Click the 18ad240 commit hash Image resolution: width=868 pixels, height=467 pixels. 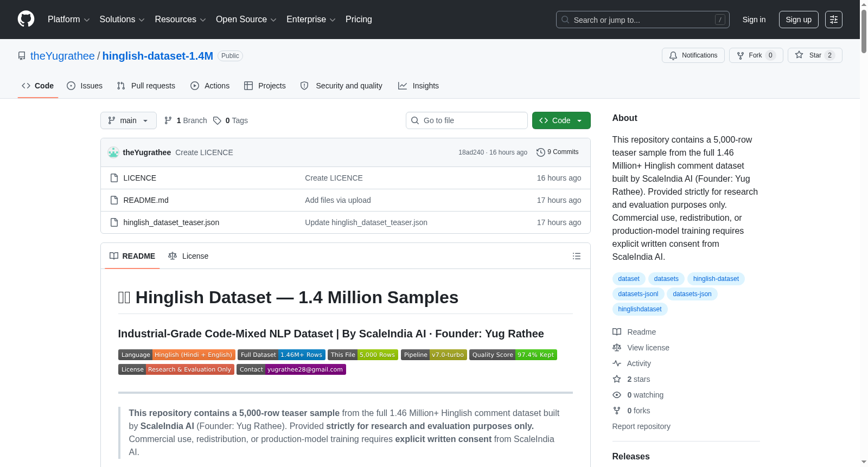471,152
